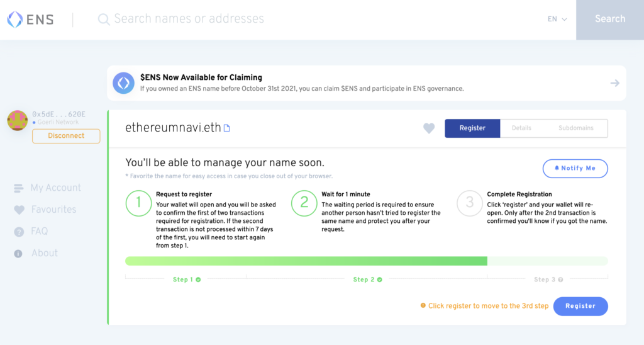644x345 pixels.
Task: Click the Goerli Network label
Action: 58,122
